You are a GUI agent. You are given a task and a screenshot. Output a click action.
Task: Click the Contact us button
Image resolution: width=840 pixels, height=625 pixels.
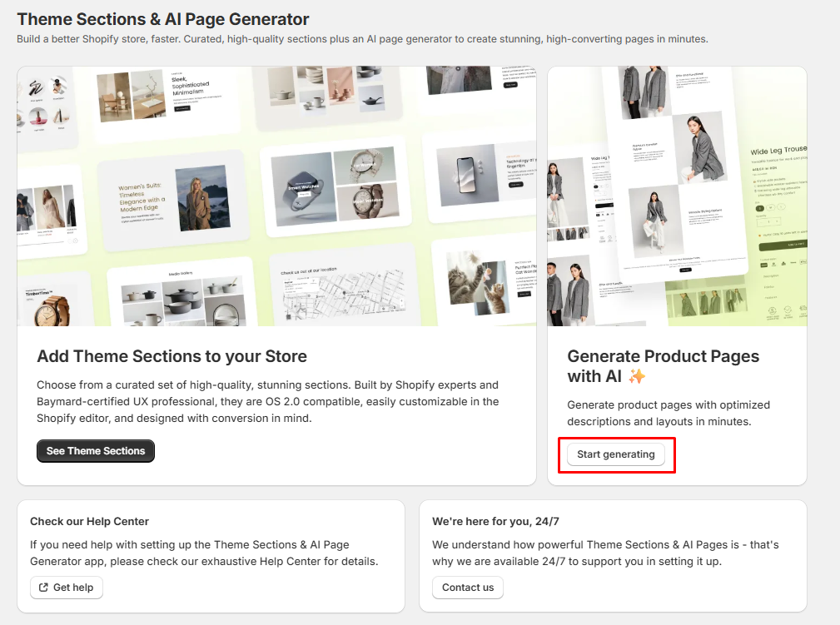point(468,588)
